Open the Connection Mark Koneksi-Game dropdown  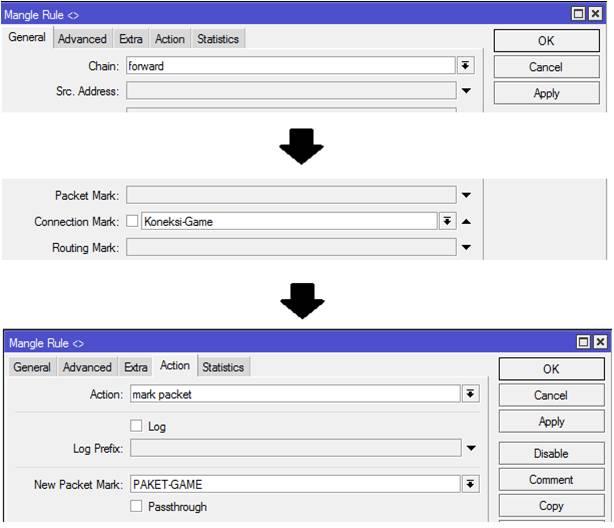pyautogui.click(x=447, y=221)
